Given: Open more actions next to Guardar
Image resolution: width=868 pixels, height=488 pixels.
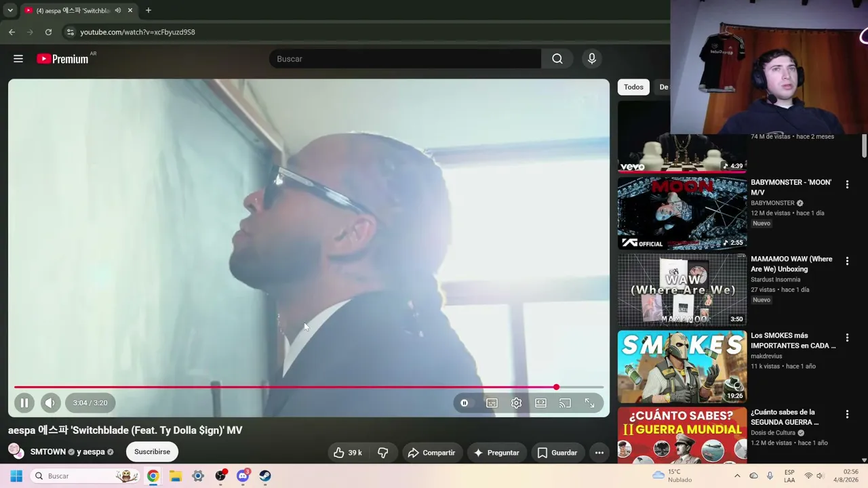Looking at the screenshot, I should click(599, 453).
